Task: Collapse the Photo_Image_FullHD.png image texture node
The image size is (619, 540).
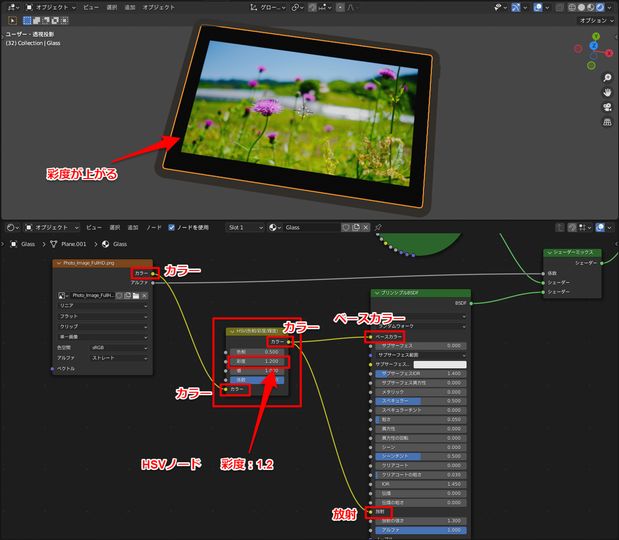Action: [59, 263]
